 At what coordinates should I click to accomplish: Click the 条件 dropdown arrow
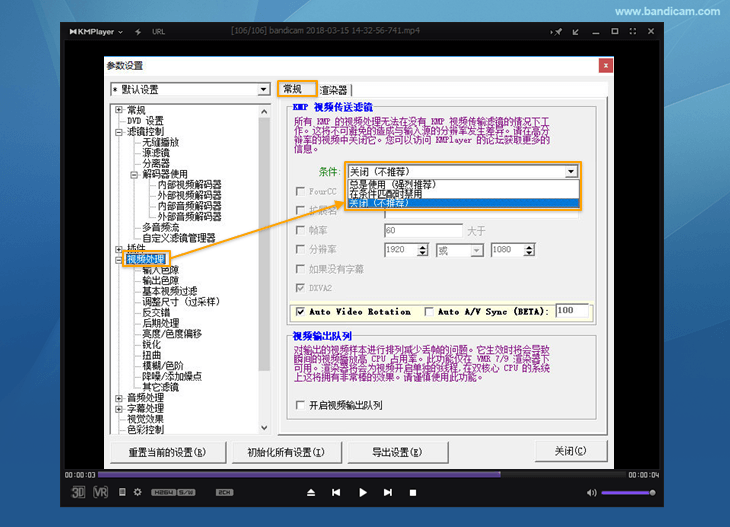[x=571, y=172]
